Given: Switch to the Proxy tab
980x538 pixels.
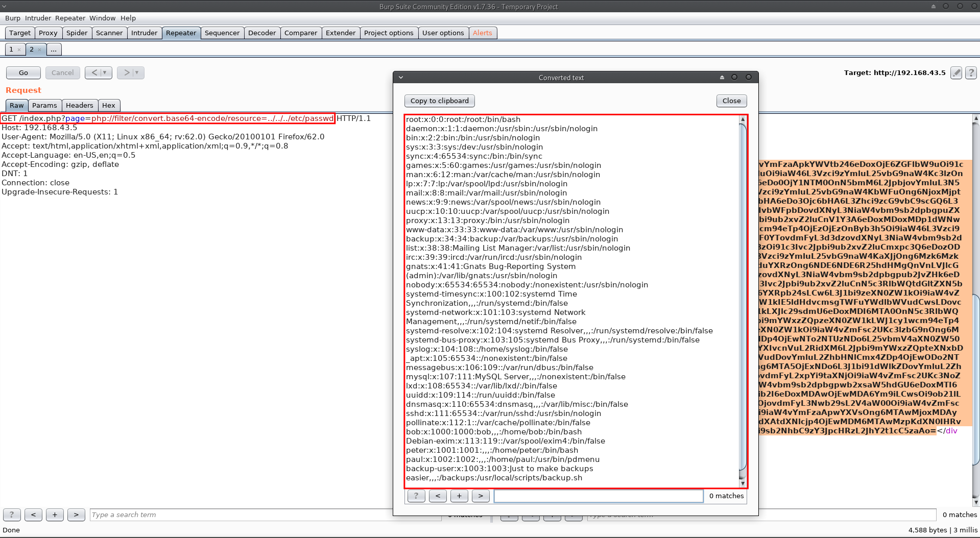Looking at the screenshot, I should coord(48,33).
